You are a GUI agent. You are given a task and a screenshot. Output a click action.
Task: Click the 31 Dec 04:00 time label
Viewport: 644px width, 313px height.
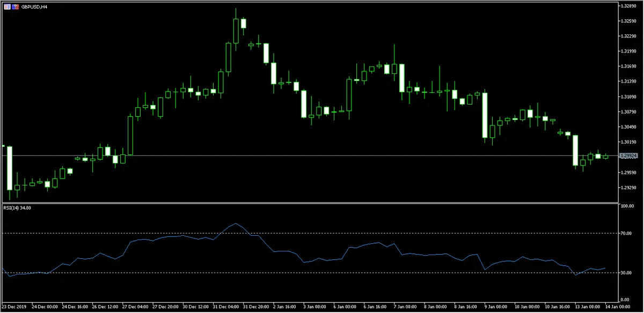[227, 308]
